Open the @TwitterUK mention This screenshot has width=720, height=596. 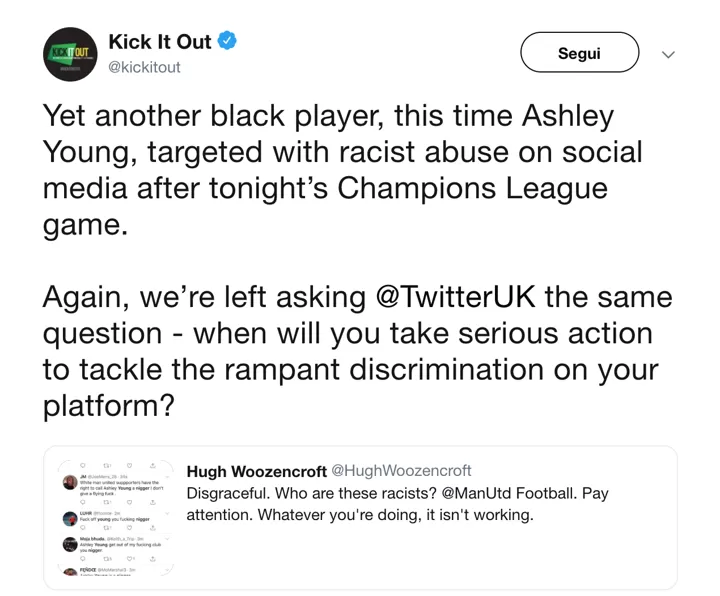coord(456,297)
